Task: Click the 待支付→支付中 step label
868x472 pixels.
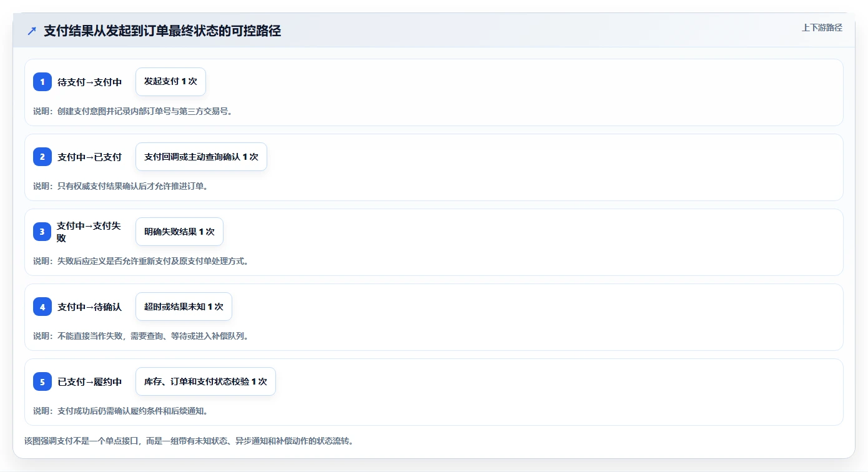Action: point(89,82)
